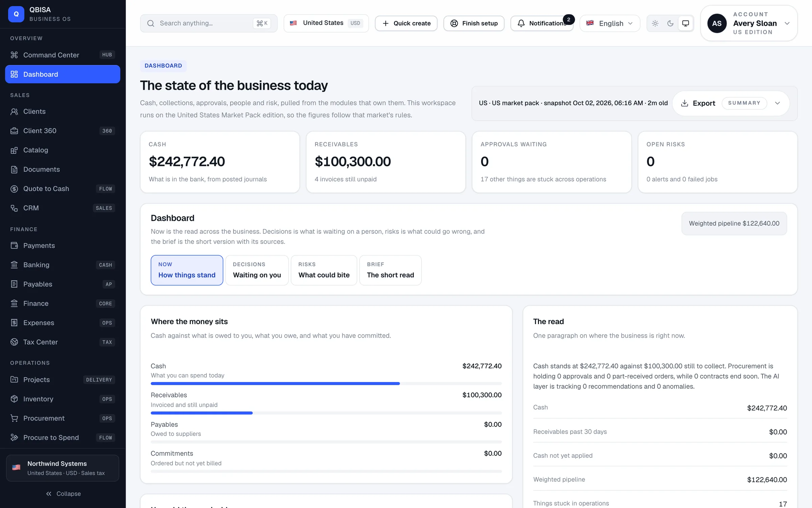Screen dimensions: 812x508
Task: Open Inventory in sidebar
Action: (x=63, y=399)
